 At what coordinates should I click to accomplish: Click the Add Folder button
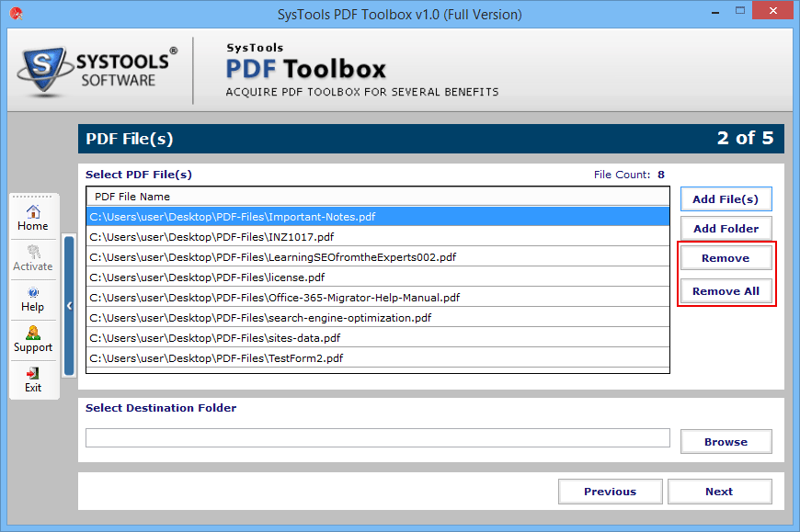coord(726,229)
